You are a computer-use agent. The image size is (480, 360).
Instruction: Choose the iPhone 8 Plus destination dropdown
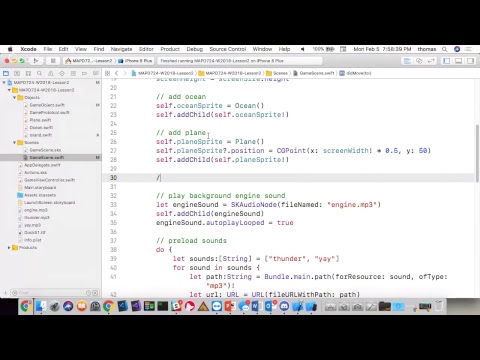pyautogui.click(x=135, y=61)
